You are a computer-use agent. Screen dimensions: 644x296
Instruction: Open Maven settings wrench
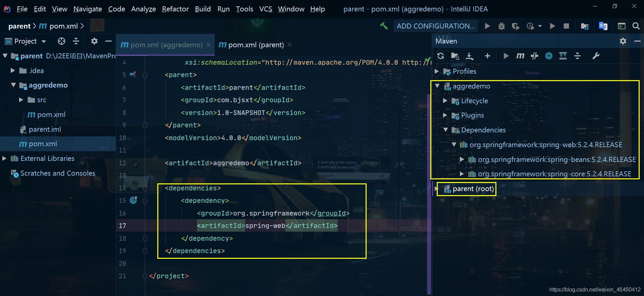[596, 56]
